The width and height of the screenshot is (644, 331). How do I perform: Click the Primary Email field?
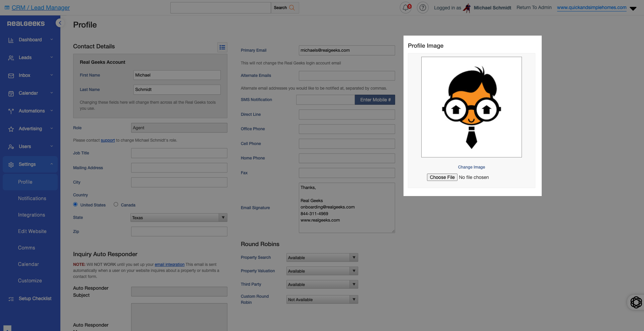pyautogui.click(x=347, y=50)
